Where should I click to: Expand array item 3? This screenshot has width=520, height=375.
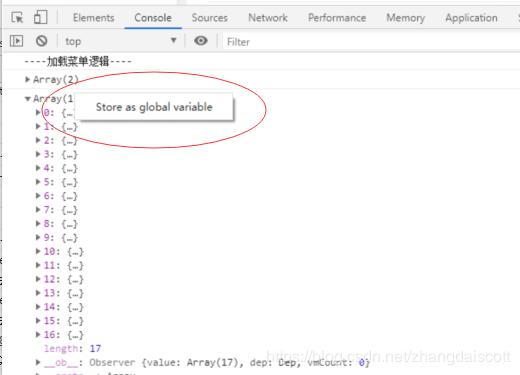tap(38, 154)
